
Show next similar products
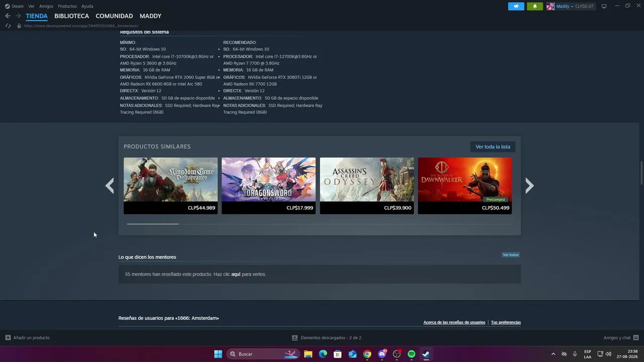529,186
